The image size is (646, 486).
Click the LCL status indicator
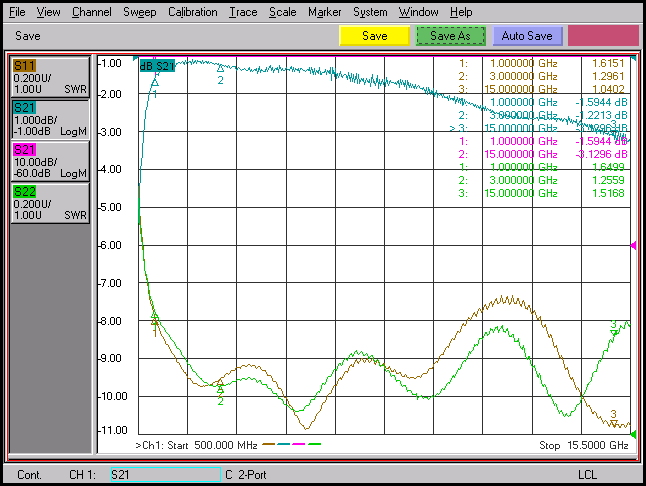(587, 475)
